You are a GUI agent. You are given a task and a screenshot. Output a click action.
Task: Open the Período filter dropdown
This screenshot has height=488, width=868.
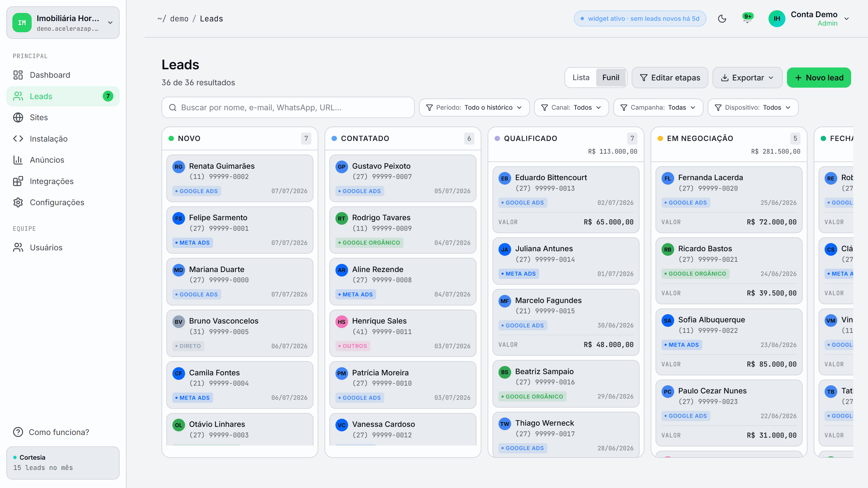(474, 108)
